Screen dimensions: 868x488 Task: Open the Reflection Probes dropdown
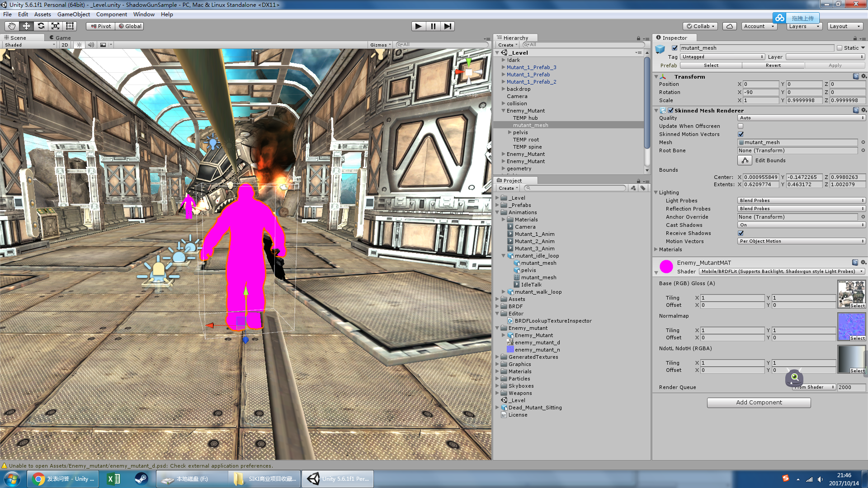(x=802, y=209)
